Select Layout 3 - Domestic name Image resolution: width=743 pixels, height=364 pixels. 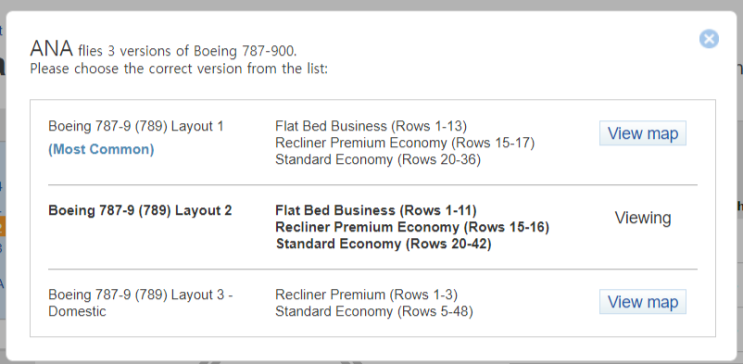point(140,303)
